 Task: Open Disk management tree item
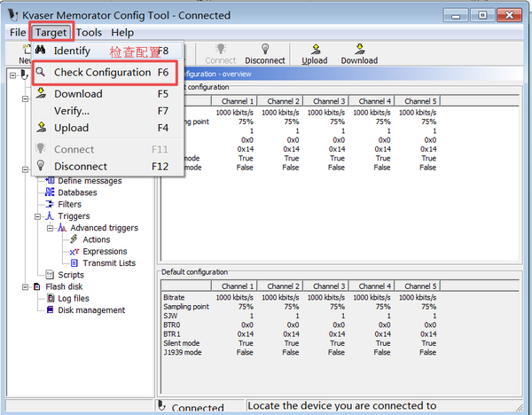91,310
